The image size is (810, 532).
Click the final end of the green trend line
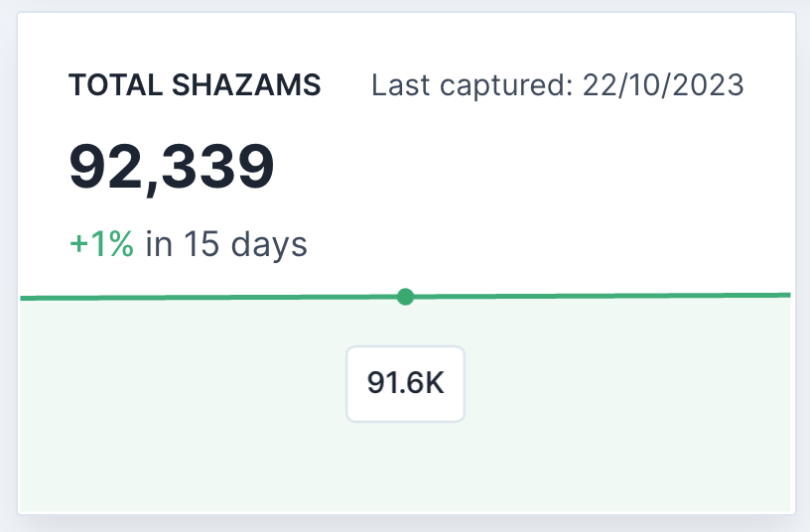pyautogui.click(x=787, y=295)
